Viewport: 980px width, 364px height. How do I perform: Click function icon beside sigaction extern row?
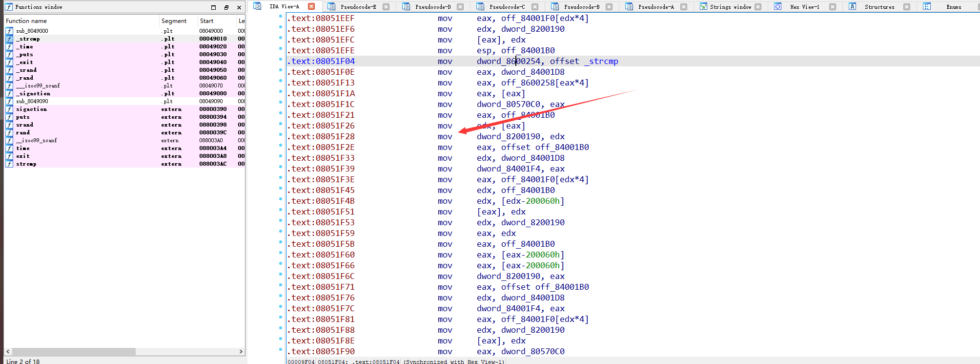[x=9, y=109]
